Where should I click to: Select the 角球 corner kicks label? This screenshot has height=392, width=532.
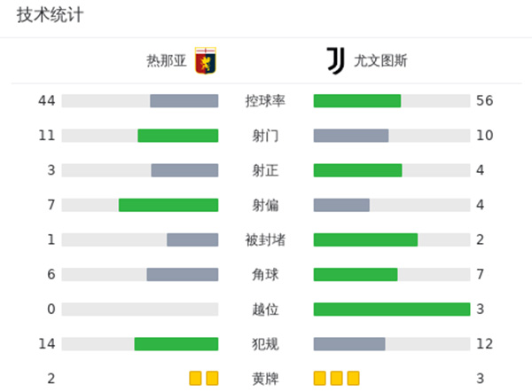(x=266, y=275)
